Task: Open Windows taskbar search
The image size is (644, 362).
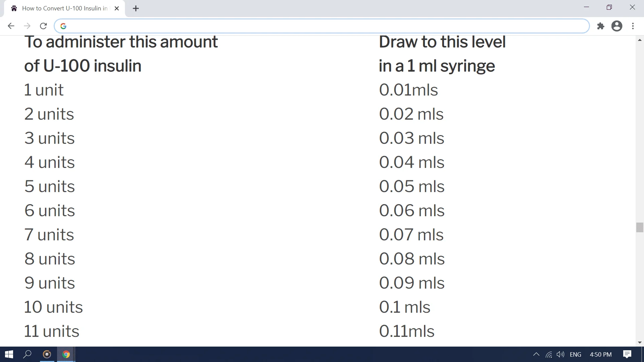Action: pos(27,354)
